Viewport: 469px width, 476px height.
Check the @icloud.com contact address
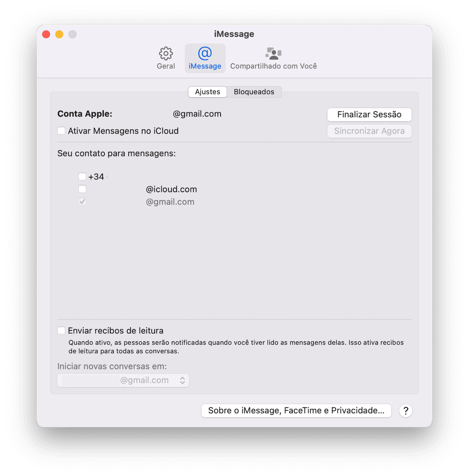coord(82,189)
